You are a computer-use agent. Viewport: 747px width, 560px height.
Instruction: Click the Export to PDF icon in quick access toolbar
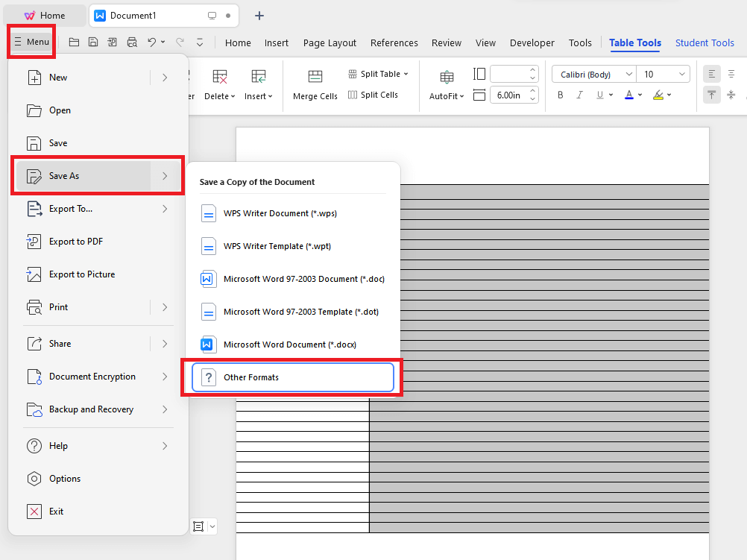coord(113,43)
